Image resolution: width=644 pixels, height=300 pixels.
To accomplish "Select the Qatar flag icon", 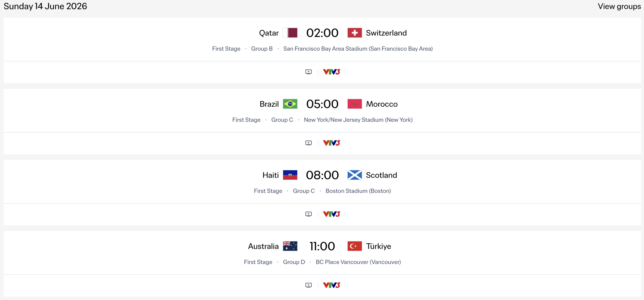I will coord(290,33).
